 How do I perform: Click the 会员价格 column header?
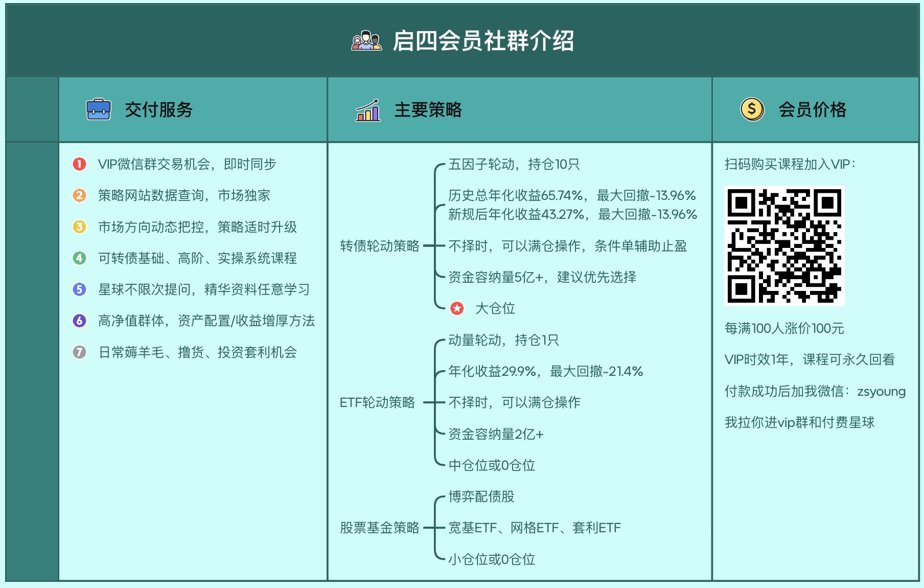click(x=812, y=110)
